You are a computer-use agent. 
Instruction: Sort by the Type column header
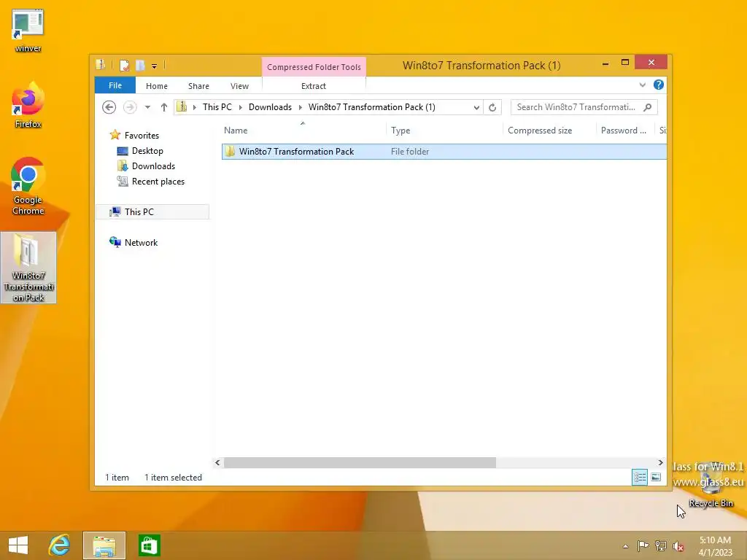[444, 131]
